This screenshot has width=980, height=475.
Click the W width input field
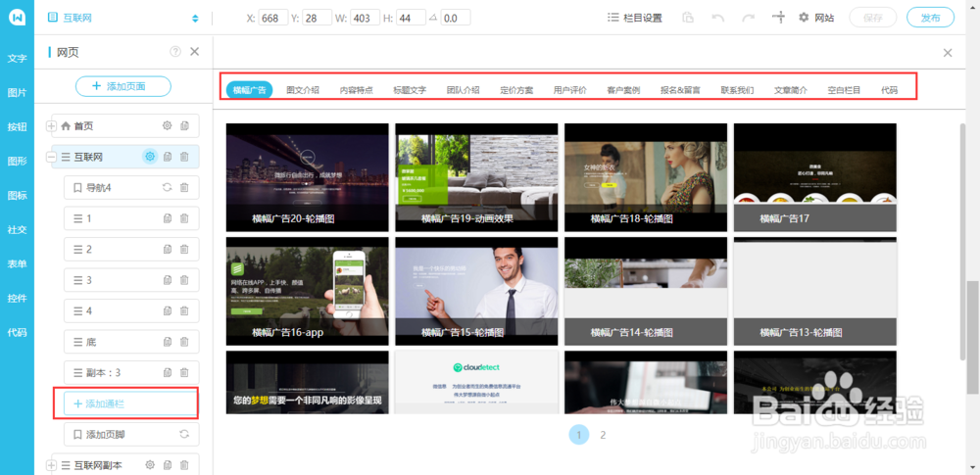coord(365,19)
